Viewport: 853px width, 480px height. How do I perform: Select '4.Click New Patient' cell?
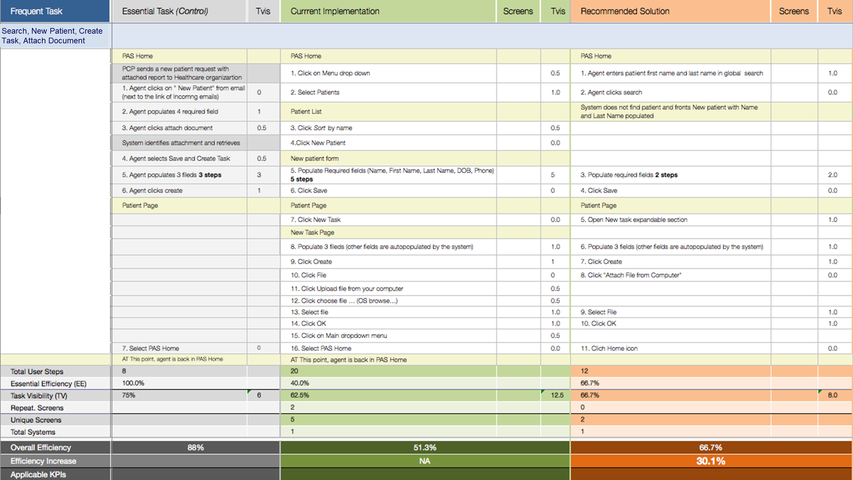point(388,143)
